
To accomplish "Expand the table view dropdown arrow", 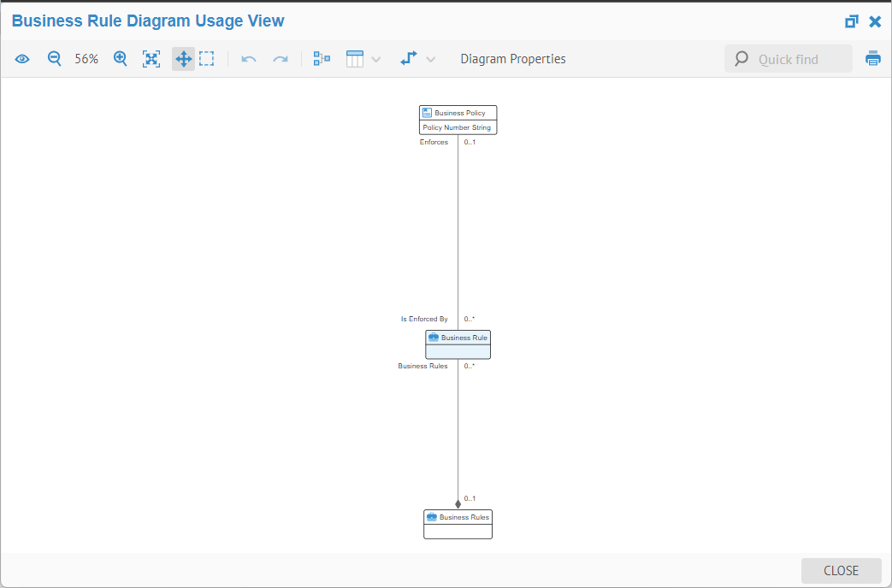I will (376, 59).
